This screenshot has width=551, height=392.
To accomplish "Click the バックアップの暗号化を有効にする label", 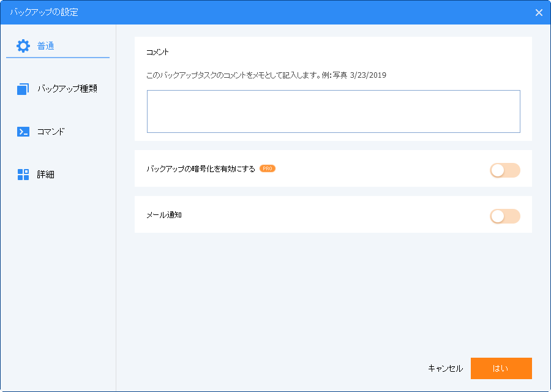I will click(x=201, y=169).
